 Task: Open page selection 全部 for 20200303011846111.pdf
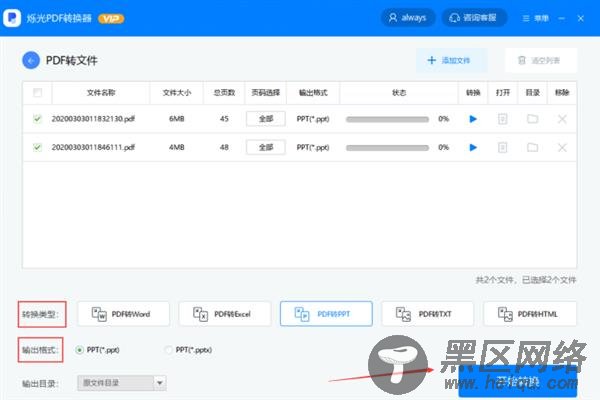pyautogui.click(x=266, y=147)
